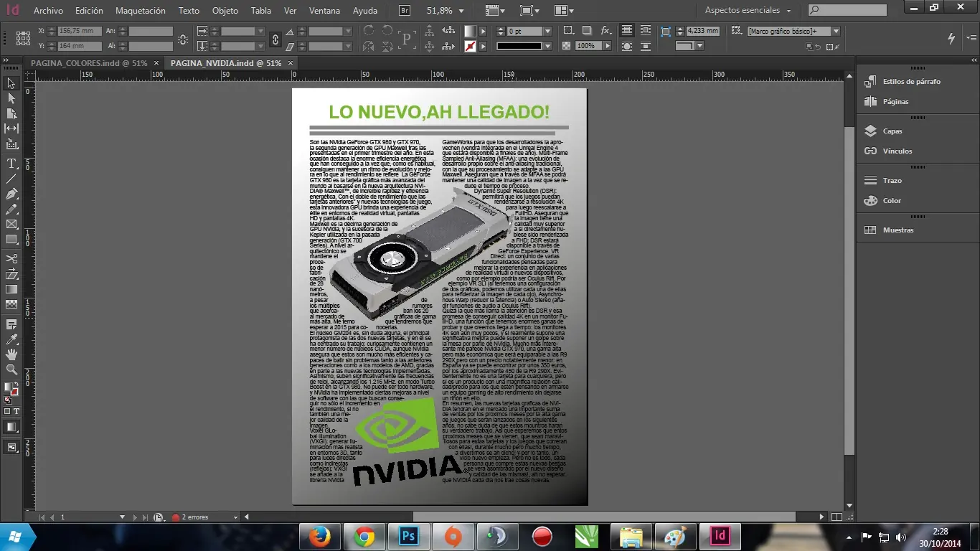980x551 pixels.
Task: Select the Page tool
Action: point(11,113)
